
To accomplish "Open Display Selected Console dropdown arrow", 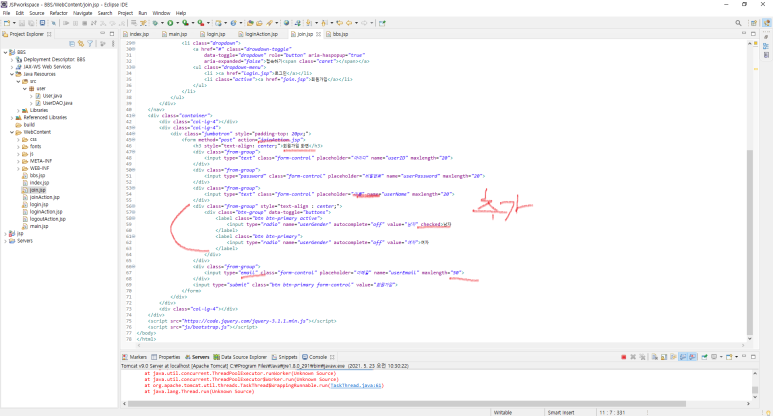I will point(720,357).
